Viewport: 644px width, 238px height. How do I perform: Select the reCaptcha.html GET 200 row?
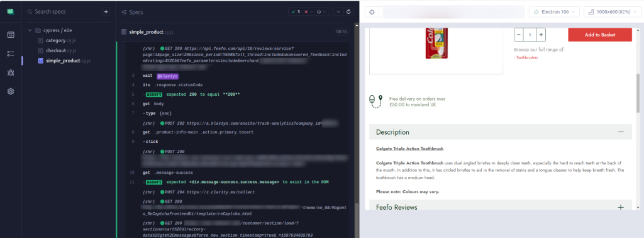pos(237,208)
